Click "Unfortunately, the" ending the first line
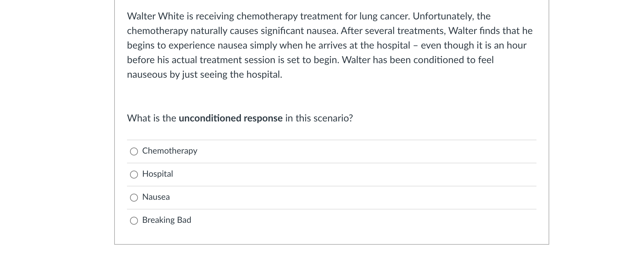Image resolution: width=644 pixels, height=255 pixels. coord(451,16)
